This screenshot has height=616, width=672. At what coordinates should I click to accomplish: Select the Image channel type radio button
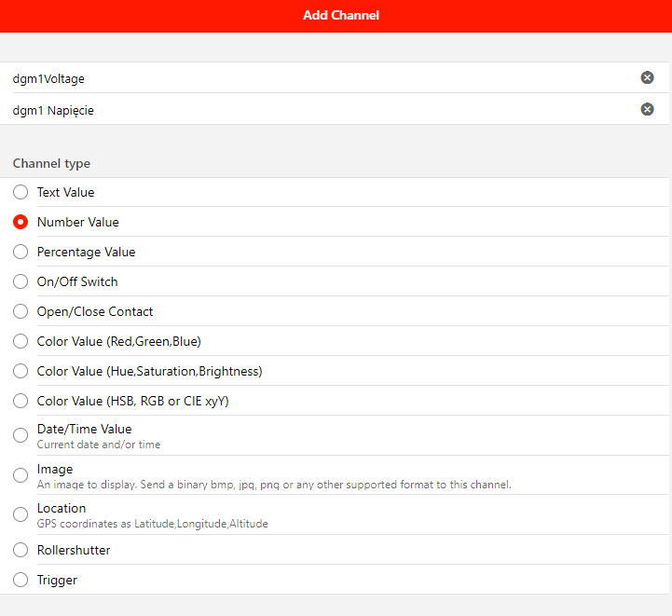tap(21, 475)
